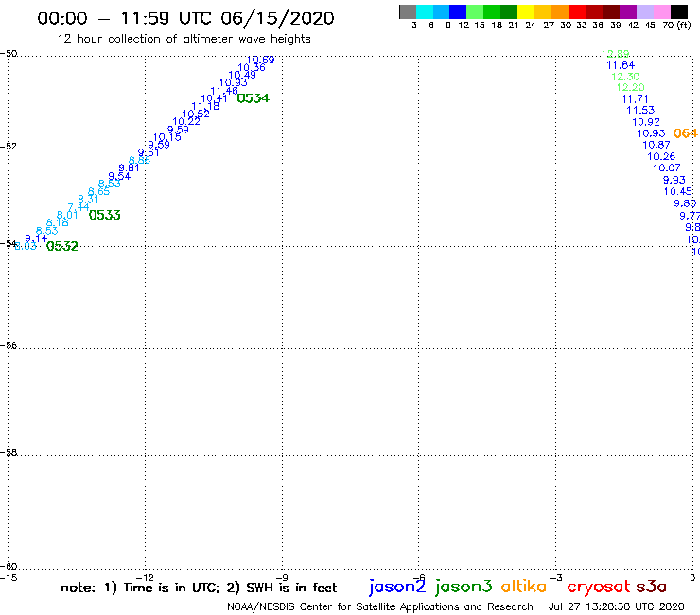Click the wave height value 10.07
Image resolution: width=700 pixels, height=615 pixels.
click(667, 167)
